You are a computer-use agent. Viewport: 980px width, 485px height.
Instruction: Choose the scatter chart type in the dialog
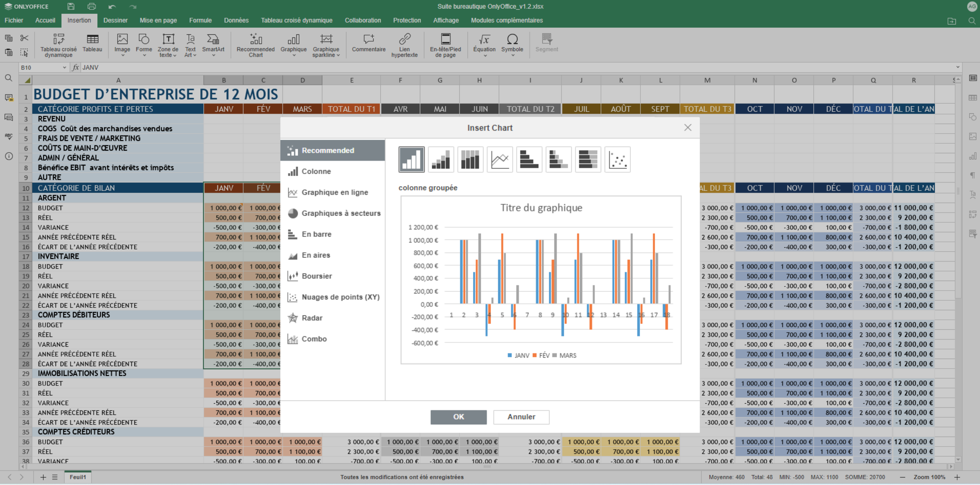pyautogui.click(x=617, y=159)
